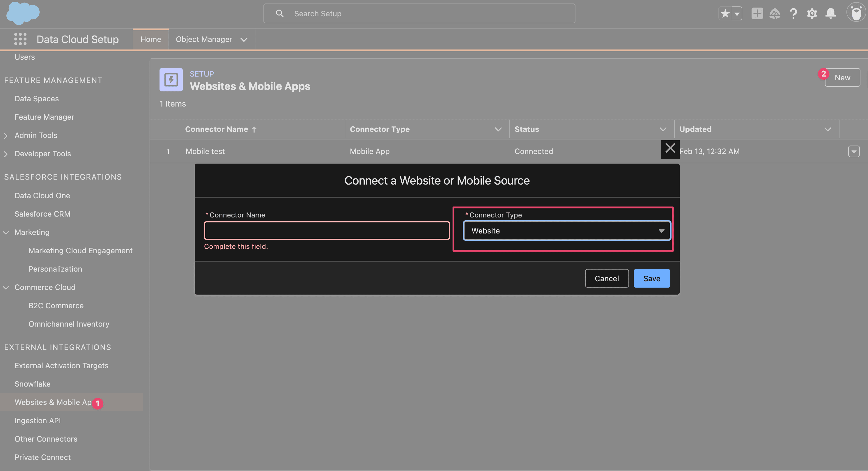The width and height of the screenshot is (868, 471).
Task: View notifications bell icon
Action: [830, 14]
